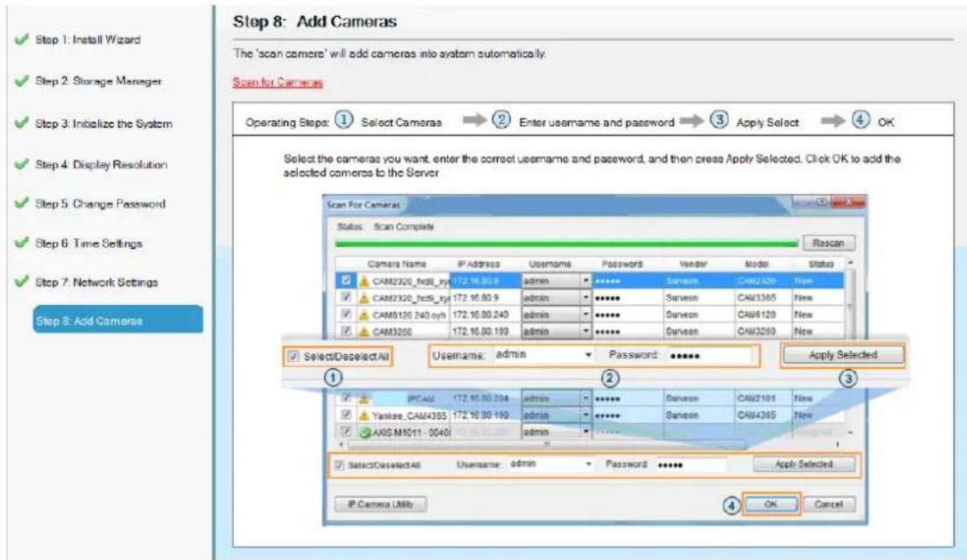Image resolution: width=967 pixels, height=560 pixels.
Task: Click the green checkmark beside Step 4
Action: pyautogui.click(x=21, y=164)
